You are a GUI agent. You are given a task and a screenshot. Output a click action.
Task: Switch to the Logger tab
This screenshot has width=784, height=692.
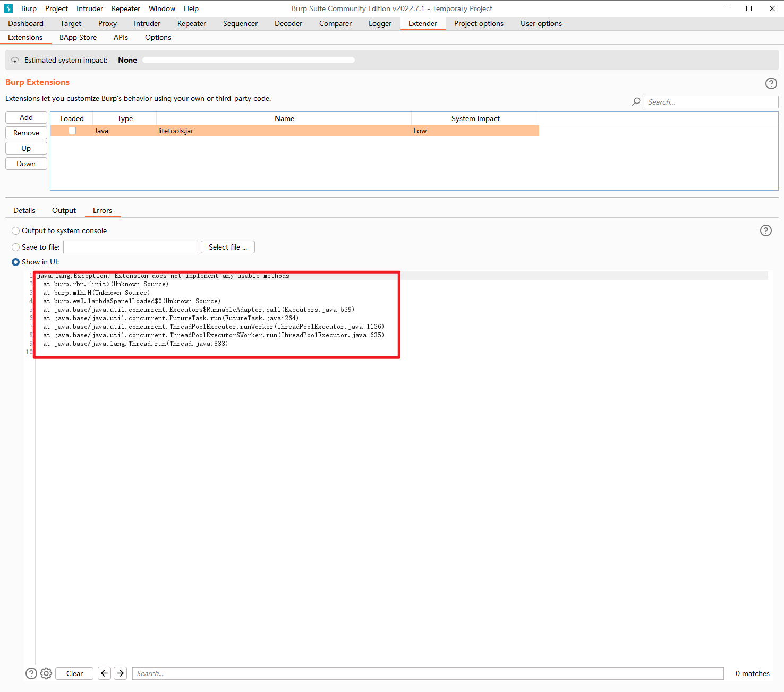[x=380, y=23]
